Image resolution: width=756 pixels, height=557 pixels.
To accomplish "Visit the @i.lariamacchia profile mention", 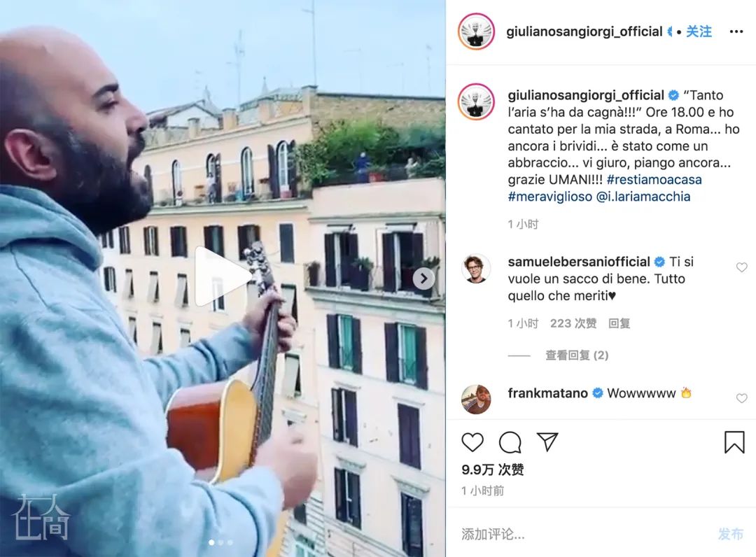I will (x=643, y=197).
